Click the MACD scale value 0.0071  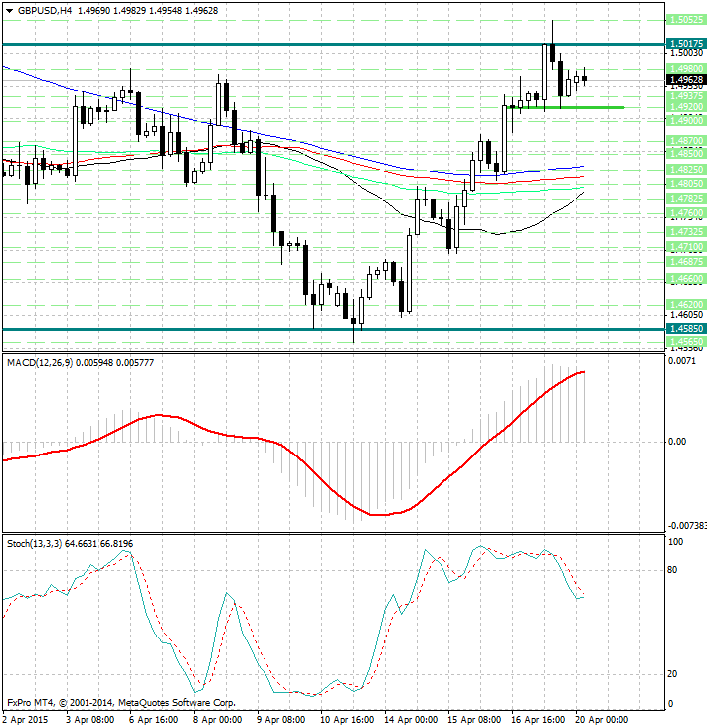[682, 361]
